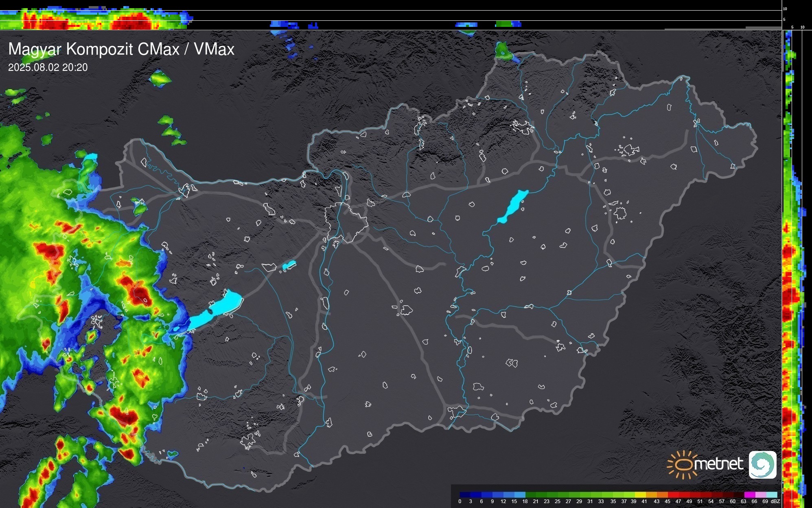This screenshot has width=812, height=508.
Task: Select the magenta 63 dBZ legend swatch
Action: coord(749,495)
